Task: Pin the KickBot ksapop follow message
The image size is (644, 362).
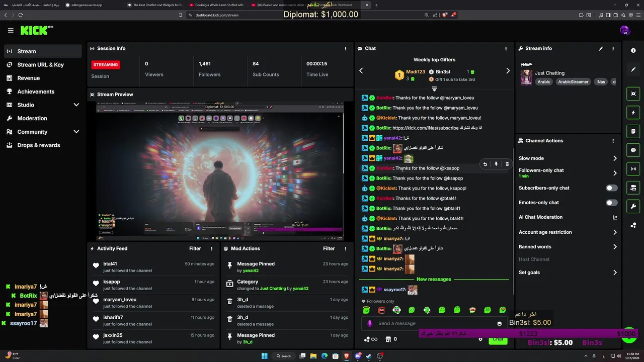Action: point(496,164)
